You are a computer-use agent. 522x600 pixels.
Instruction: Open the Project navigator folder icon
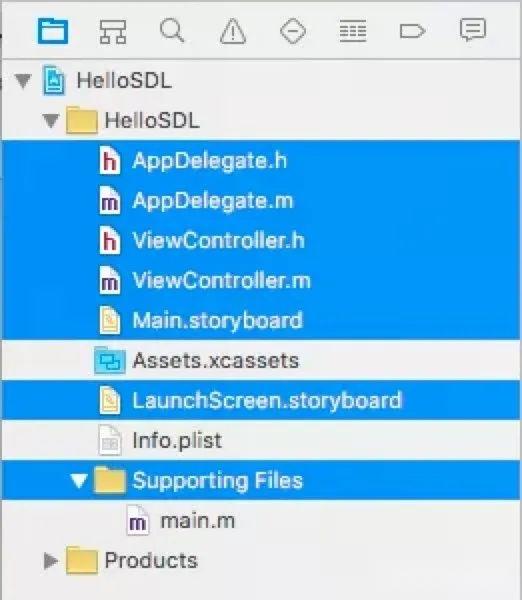point(53,31)
